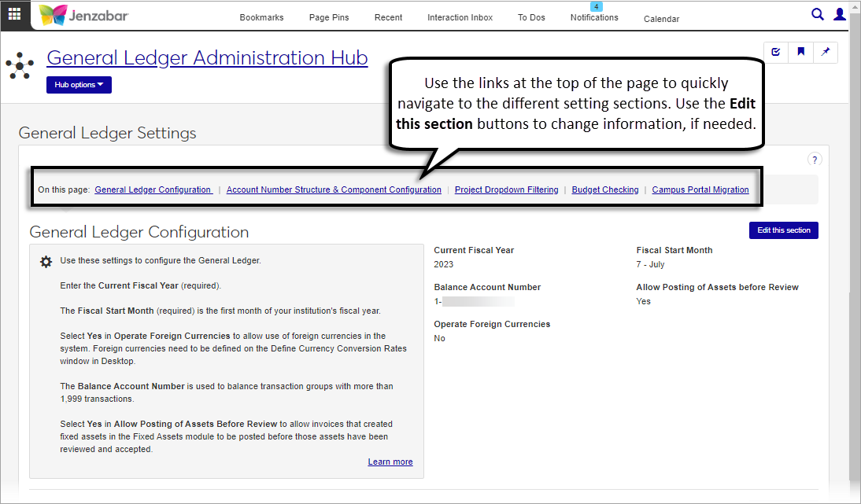This screenshot has width=861, height=504.
Task: Click the 'On this page:' label
Action: 64,189
